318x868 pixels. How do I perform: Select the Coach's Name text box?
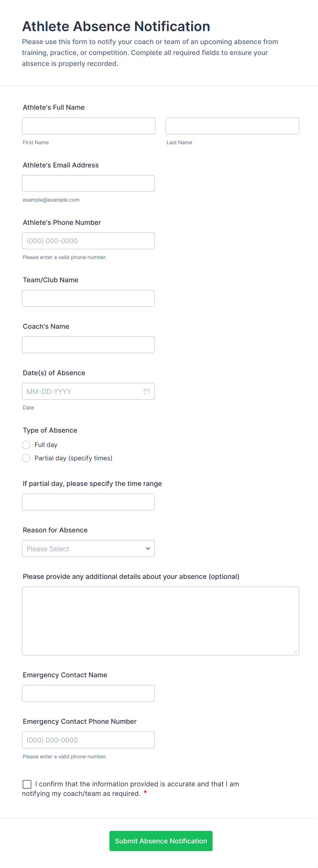pos(88,345)
